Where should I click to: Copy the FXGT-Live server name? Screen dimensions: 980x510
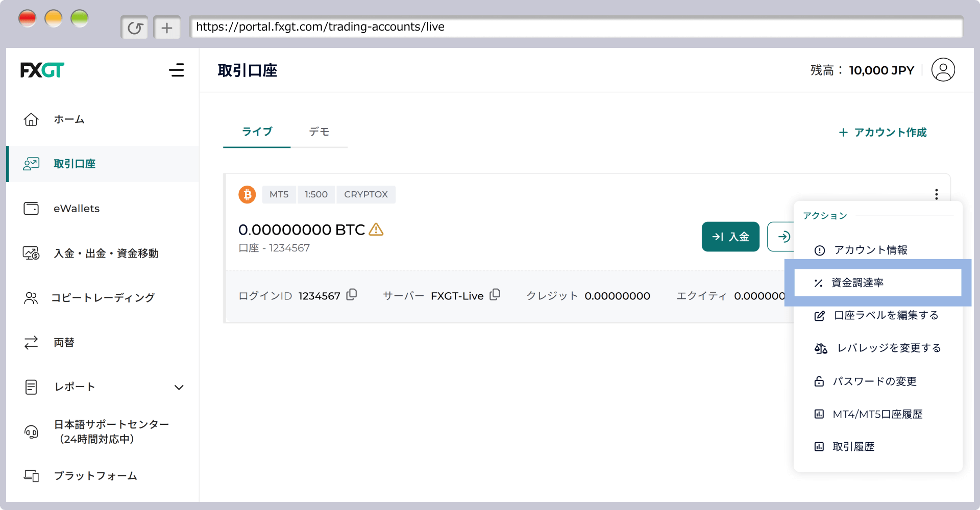(x=495, y=295)
